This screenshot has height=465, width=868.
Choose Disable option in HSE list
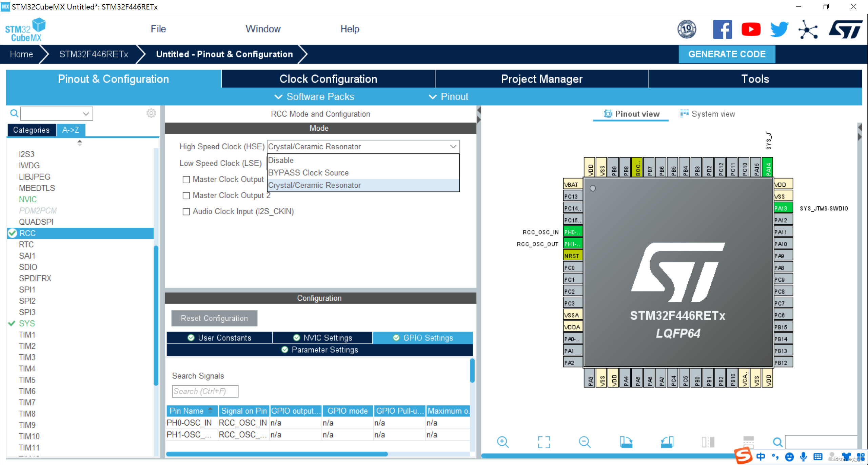pyautogui.click(x=363, y=160)
